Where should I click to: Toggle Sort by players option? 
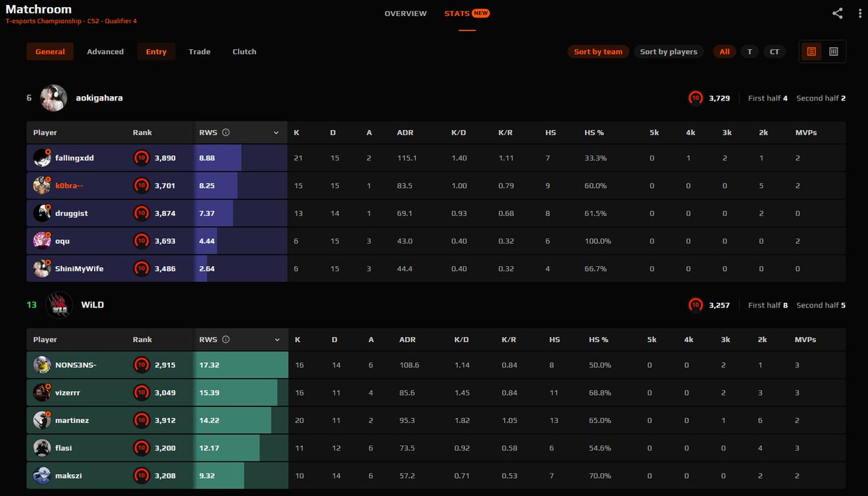pos(668,51)
